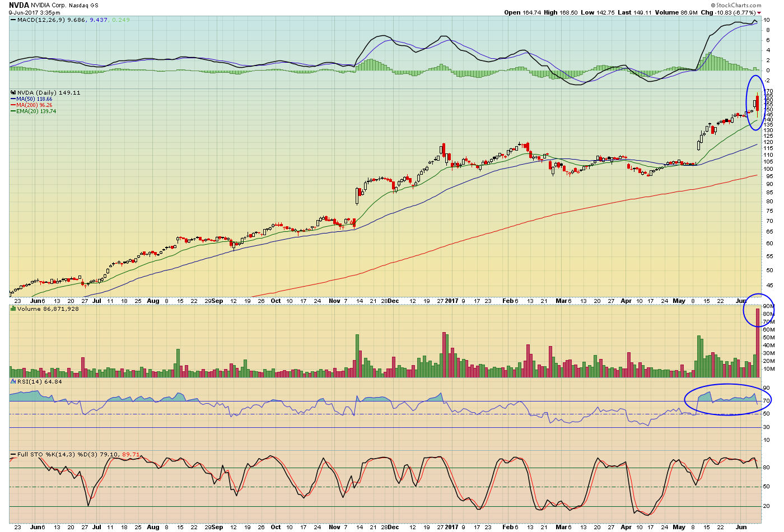Viewport: 784px width, 532px height.
Task: Click the tall green volume bar in mid-November
Action: pos(357,356)
